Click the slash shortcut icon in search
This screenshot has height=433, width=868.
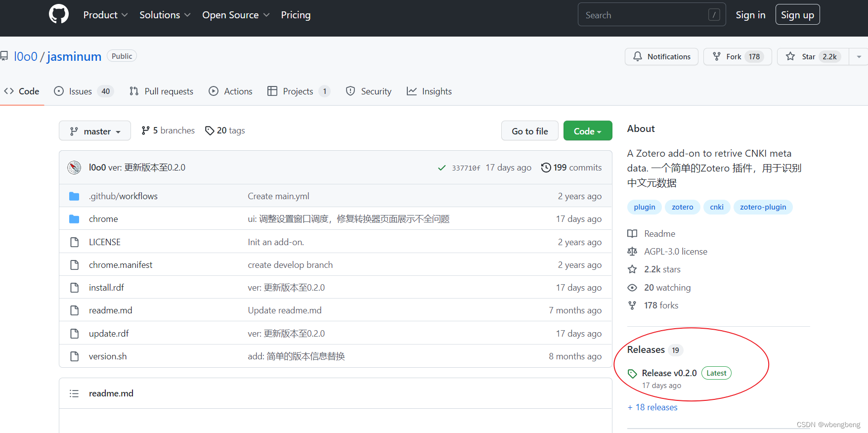[x=714, y=15]
